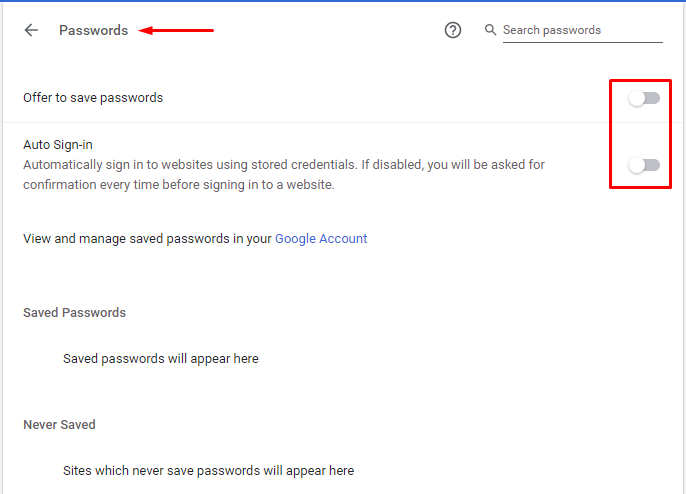Enable the Offer to save passwords toggle

(x=644, y=98)
